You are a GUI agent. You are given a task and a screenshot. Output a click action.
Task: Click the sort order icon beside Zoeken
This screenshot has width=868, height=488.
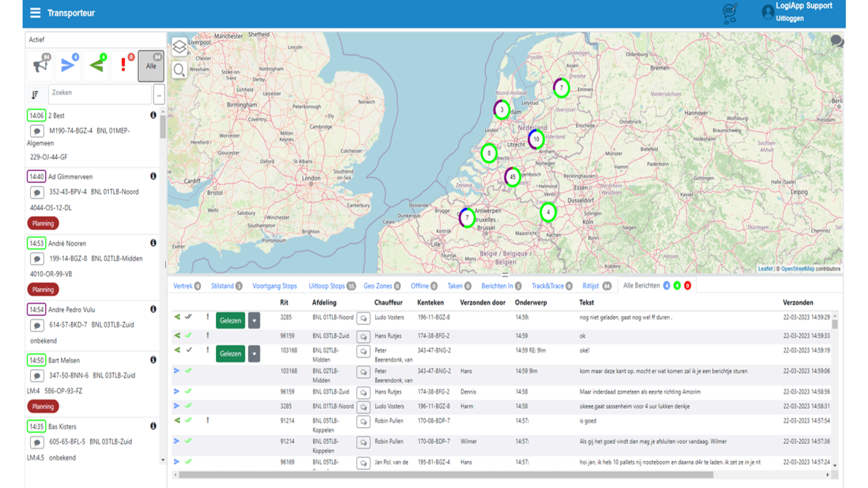35,95
